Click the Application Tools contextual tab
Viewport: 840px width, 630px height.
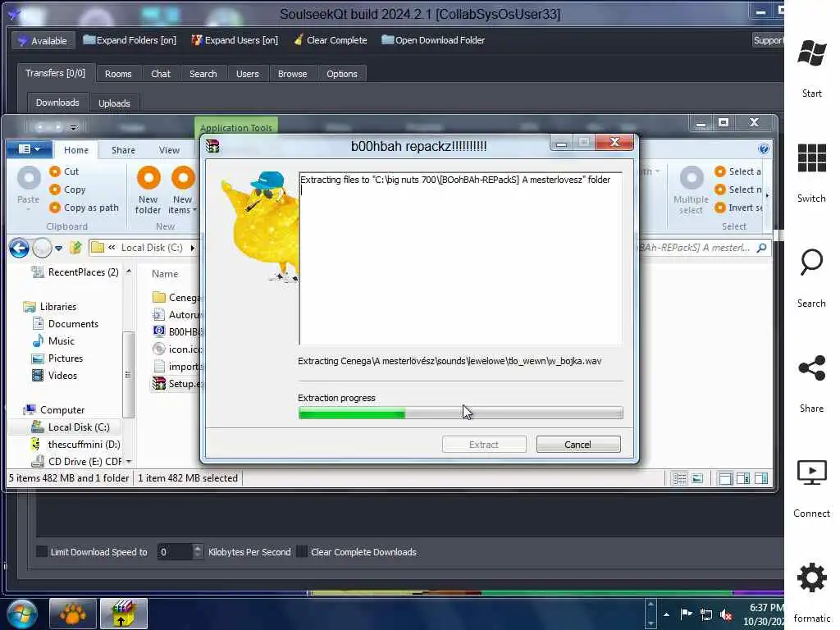coord(235,127)
